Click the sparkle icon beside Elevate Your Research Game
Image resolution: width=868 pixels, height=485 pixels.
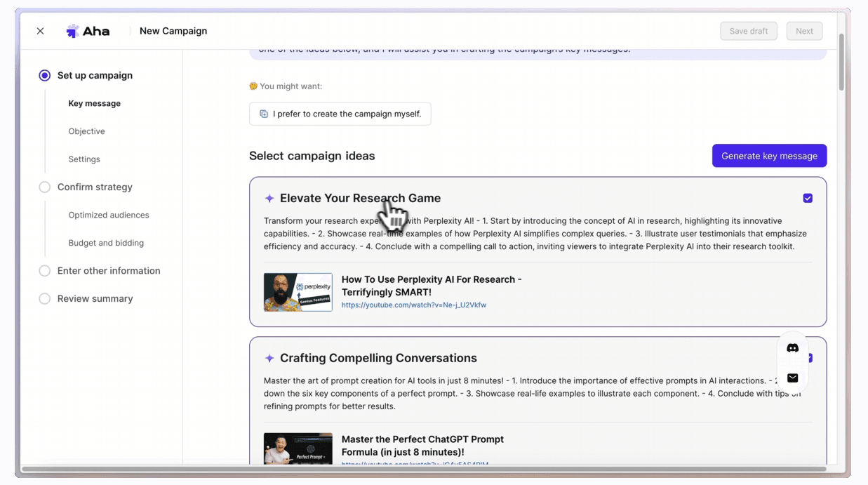tap(269, 199)
